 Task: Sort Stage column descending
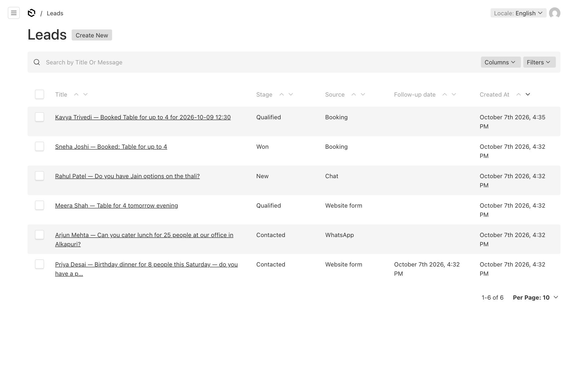click(x=291, y=94)
